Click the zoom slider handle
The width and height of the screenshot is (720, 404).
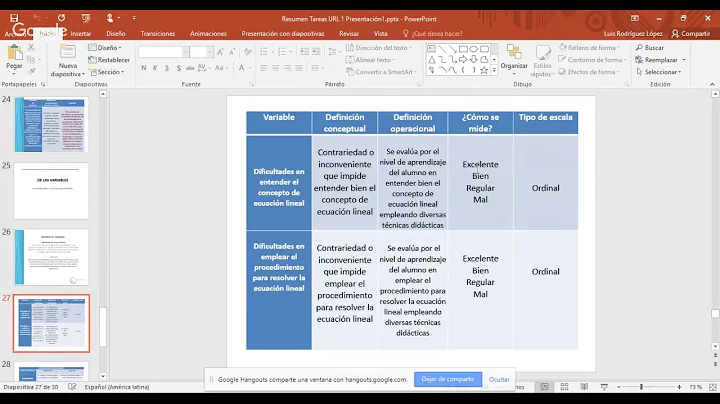[x=641, y=387]
